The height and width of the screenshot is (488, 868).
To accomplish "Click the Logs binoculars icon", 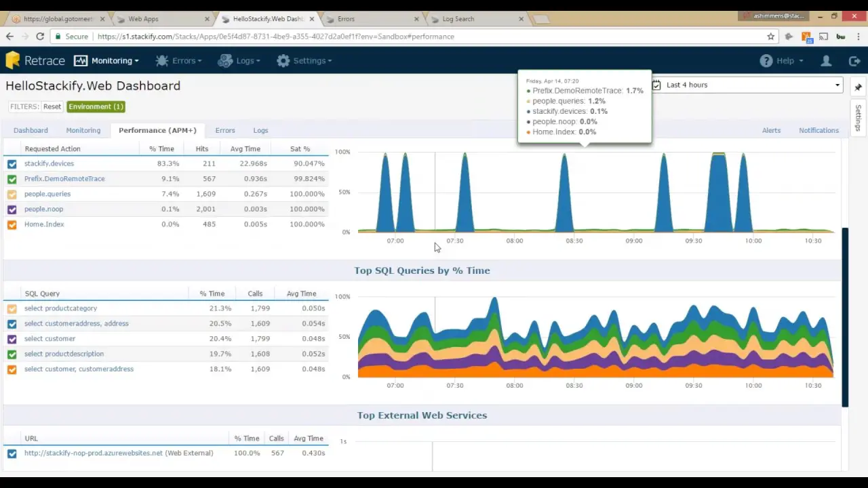I will coord(225,60).
